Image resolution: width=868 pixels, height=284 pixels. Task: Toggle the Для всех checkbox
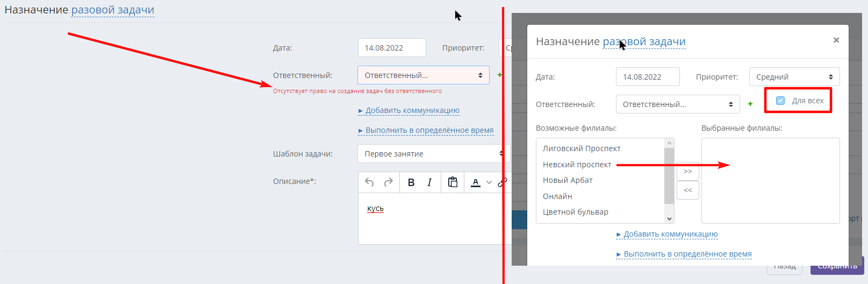(x=780, y=101)
